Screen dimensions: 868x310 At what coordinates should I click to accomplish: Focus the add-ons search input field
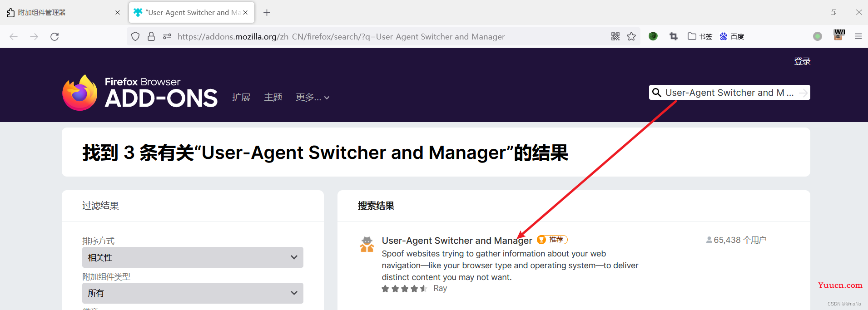coord(729,93)
